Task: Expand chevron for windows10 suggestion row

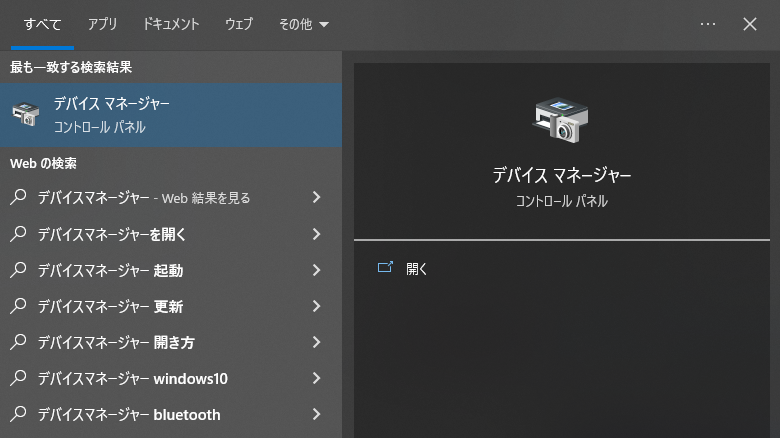Action: (x=316, y=378)
